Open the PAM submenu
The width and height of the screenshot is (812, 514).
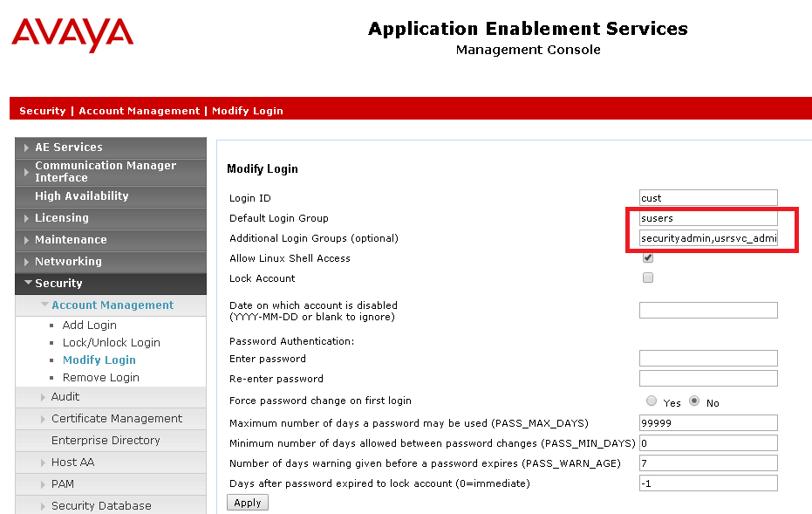tap(63, 484)
